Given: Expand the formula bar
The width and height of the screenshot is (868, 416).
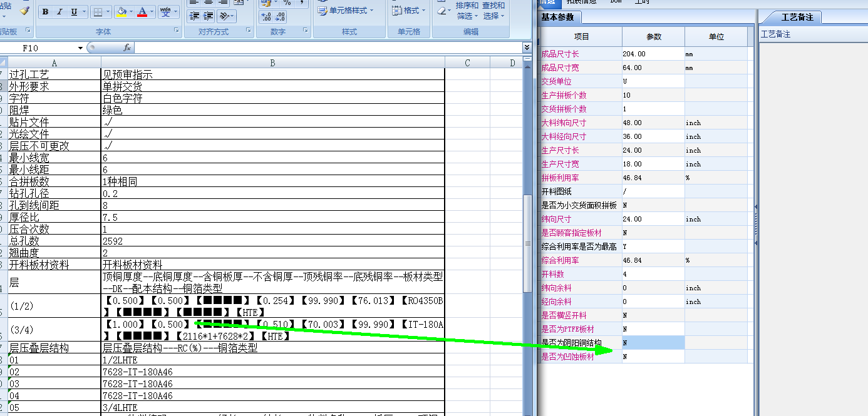Looking at the screenshot, I should [527, 48].
